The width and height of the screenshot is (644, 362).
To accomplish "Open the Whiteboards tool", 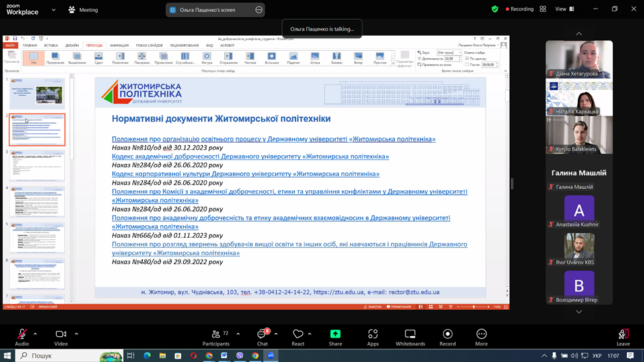I will coord(410,338).
